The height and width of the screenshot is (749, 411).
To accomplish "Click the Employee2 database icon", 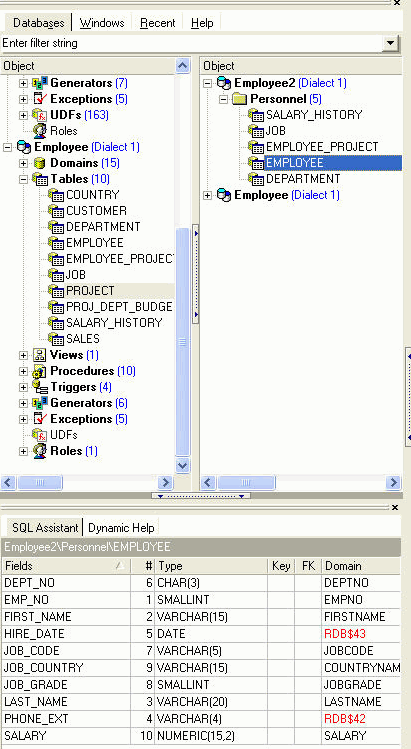I will (224, 83).
